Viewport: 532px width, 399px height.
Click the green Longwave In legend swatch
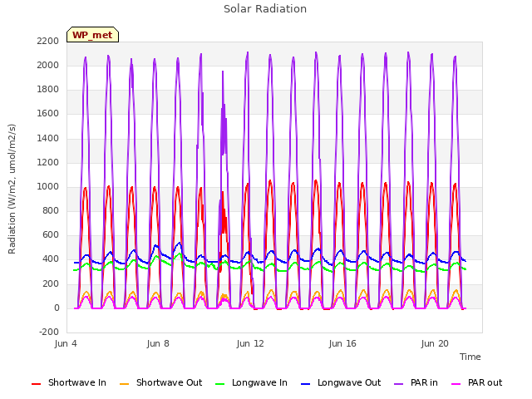tap(219, 384)
